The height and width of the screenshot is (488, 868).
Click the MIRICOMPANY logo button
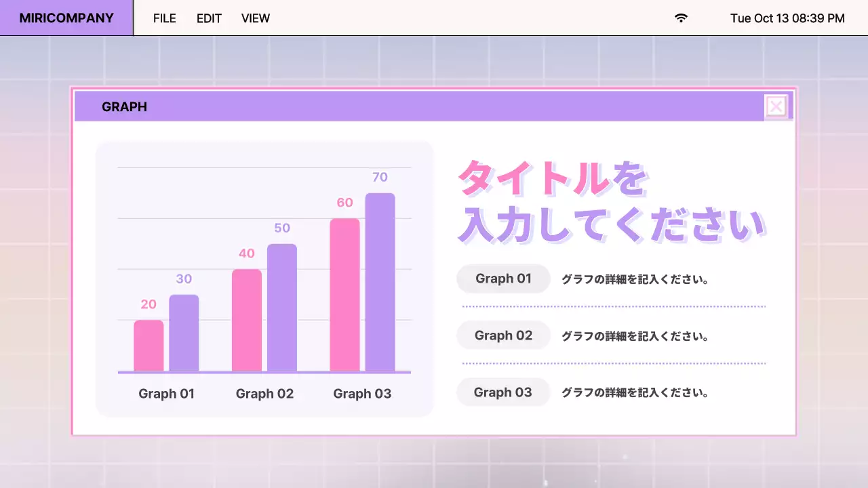pos(66,18)
